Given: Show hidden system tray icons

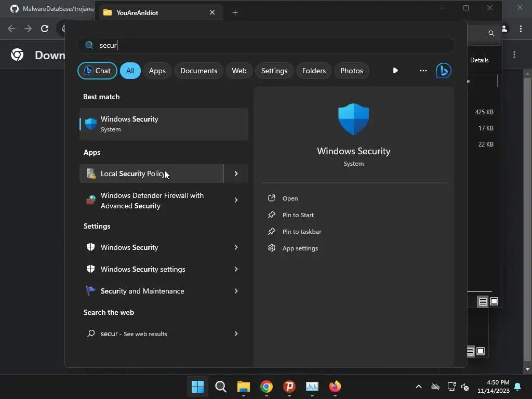Looking at the screenshot, I should point(419,387).
